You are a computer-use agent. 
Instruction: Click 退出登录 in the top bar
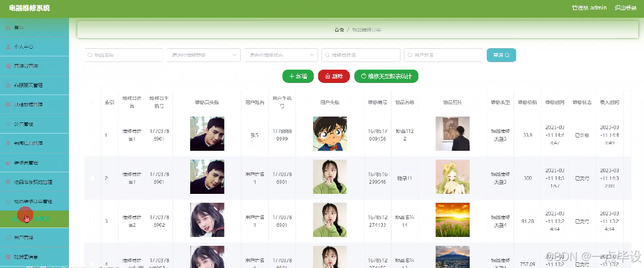625,8
